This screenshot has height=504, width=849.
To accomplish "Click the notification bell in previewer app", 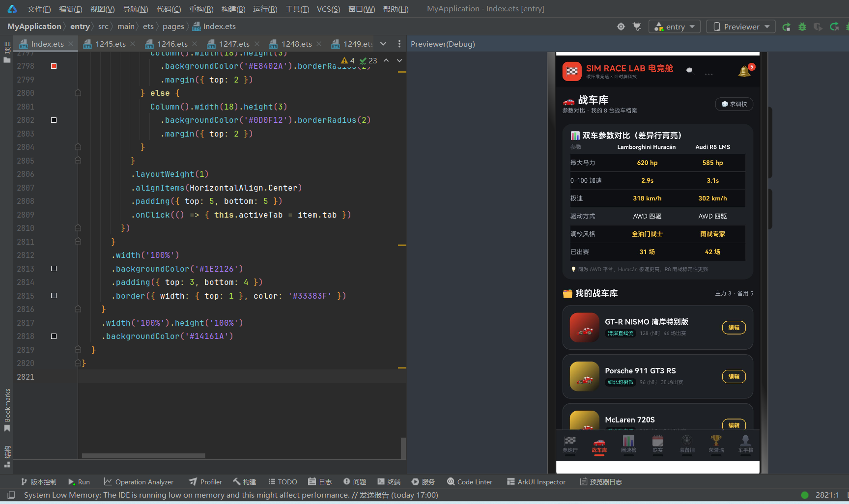I will (744, 72).
